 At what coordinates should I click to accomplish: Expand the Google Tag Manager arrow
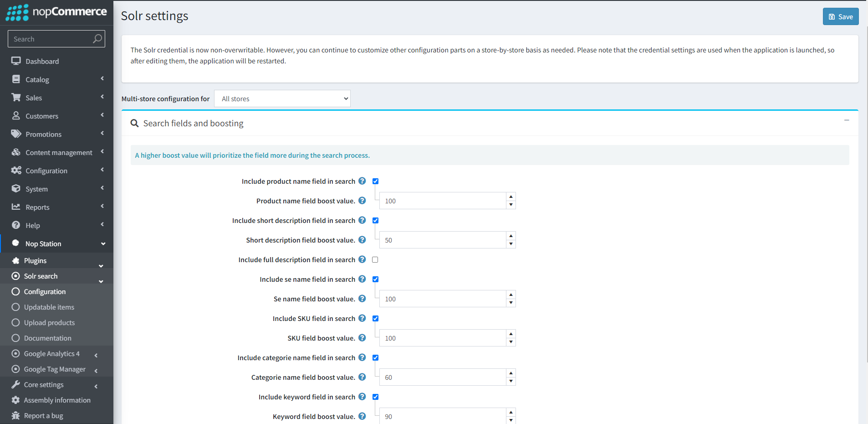tap(96, 371)
